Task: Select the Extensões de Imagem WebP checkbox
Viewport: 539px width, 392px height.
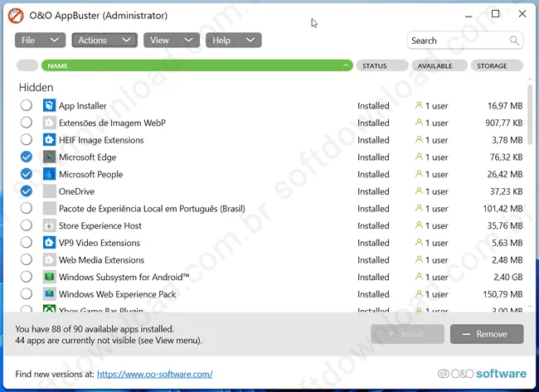Action: point(27,123)
